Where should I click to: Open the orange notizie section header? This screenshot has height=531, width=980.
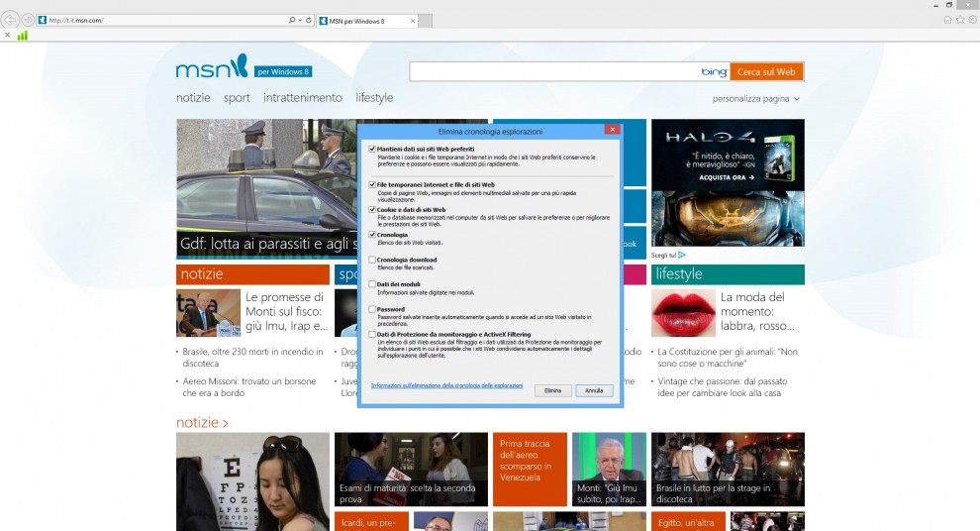[252, 274]
